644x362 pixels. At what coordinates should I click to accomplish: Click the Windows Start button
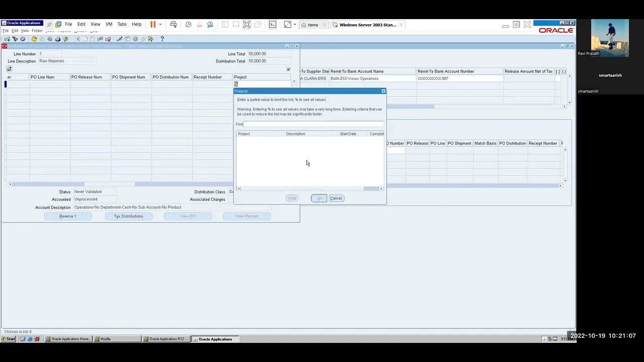point(9,339)
